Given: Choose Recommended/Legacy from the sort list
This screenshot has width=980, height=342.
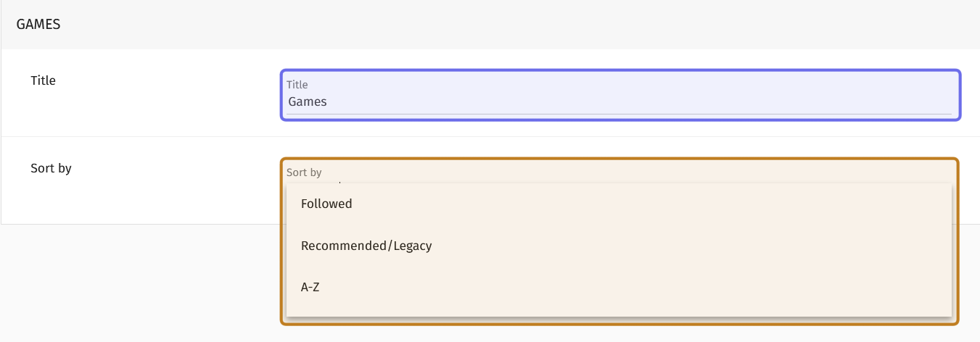Looking at the screenshot, I should 366,246.
